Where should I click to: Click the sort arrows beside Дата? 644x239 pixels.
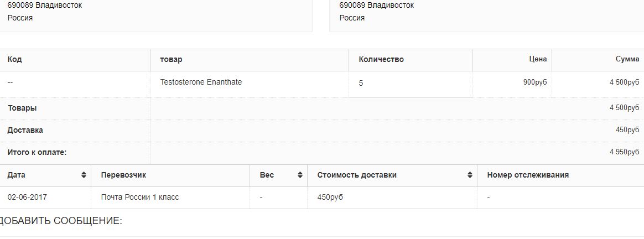[84, 175]
